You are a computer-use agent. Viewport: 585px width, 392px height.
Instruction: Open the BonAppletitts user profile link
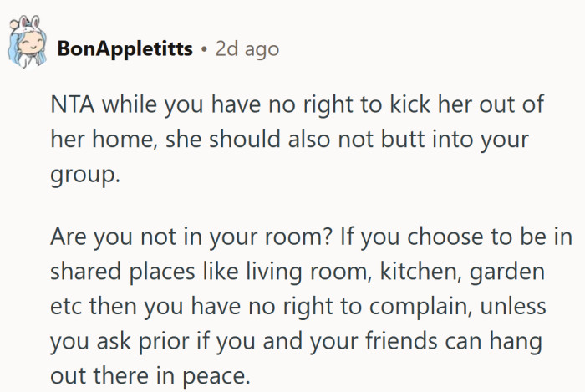click(x=126, y=49)
